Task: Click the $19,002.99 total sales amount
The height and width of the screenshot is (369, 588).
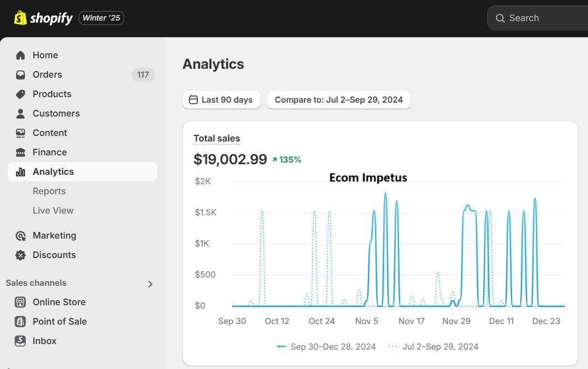Action: [x=230, y=160]
